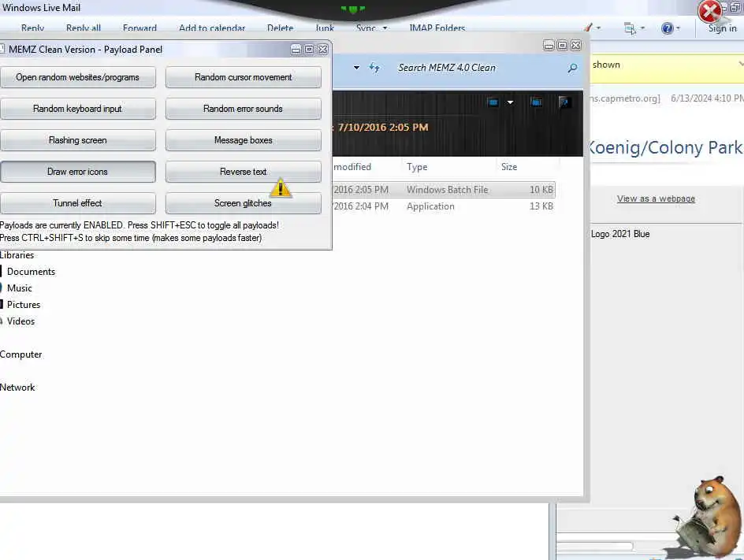Trigger Random keyboard input payload
This screenshot has width=744, height=560.
(77, 109)
